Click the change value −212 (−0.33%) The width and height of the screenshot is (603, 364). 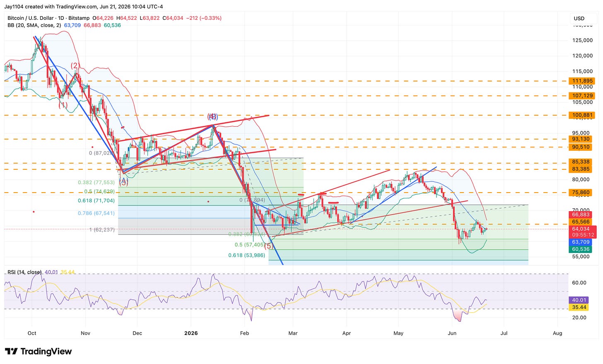pyautogui.click(x=204, y=18)
